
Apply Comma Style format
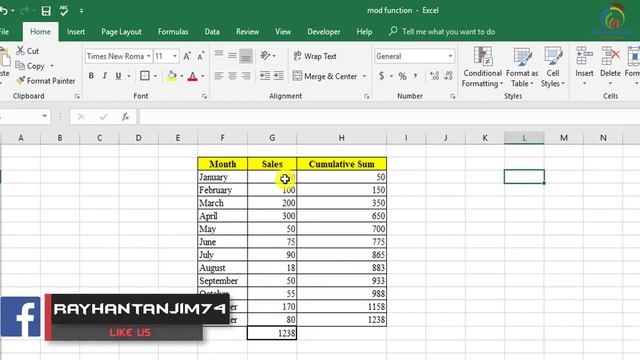(x=416, y=76)
